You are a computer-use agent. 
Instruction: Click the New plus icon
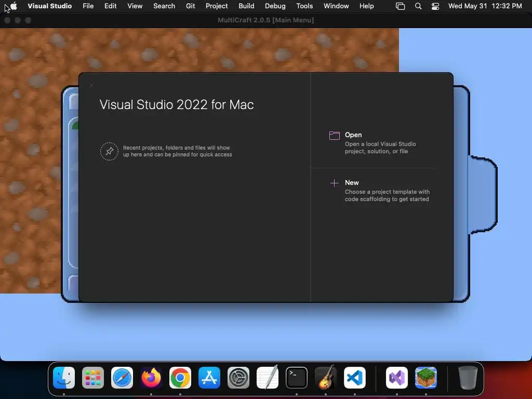point(334,183)
